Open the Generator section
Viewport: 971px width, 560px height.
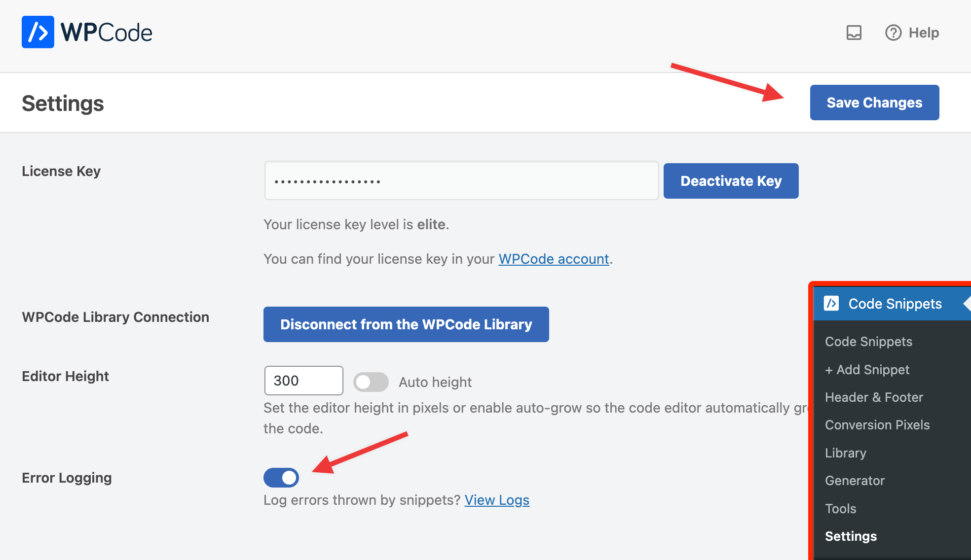coord(855,480)
